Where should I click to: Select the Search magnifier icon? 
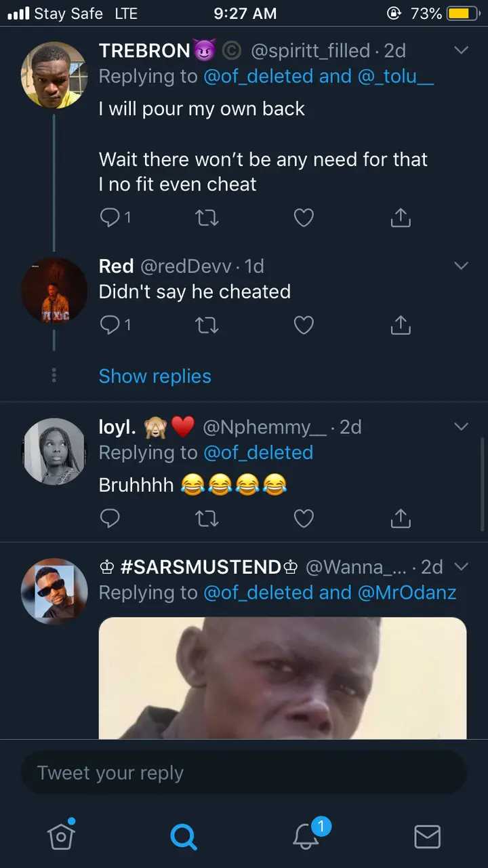pos(183,836)
